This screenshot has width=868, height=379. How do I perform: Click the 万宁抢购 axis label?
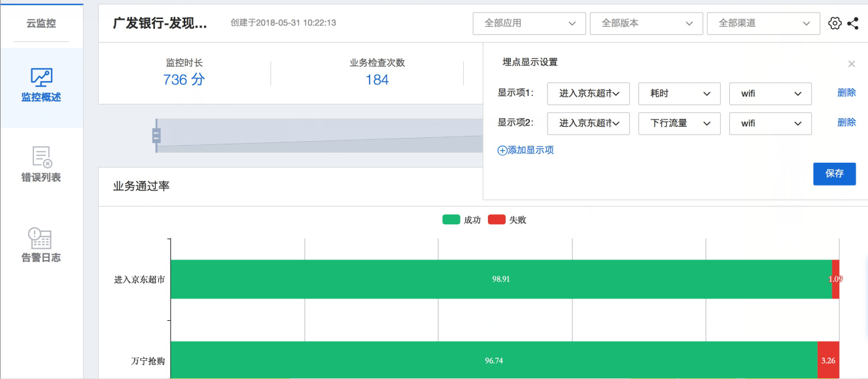click(x=148, y=361)
